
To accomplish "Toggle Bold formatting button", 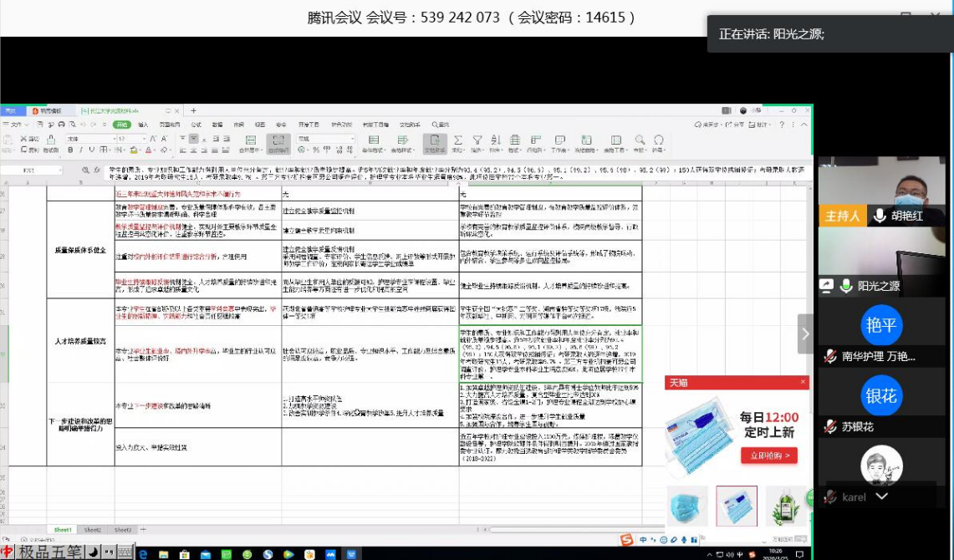I will 70,150.
